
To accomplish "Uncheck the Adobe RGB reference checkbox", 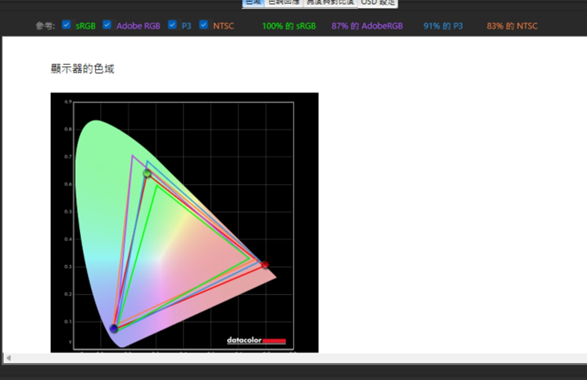I will point(107,25).
